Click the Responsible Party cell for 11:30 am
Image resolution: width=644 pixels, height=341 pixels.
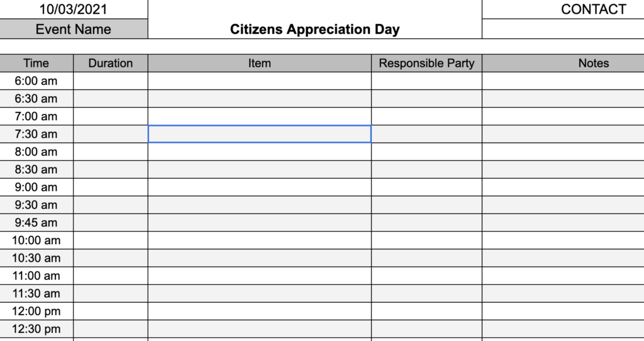[427, 293]
